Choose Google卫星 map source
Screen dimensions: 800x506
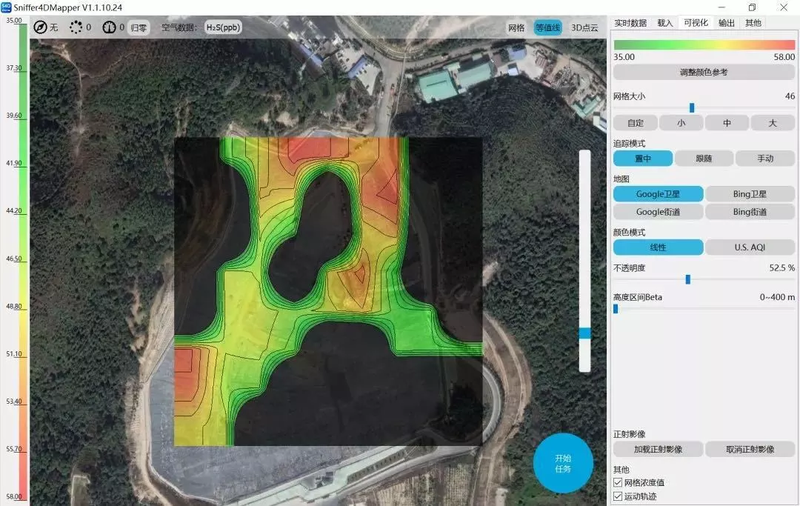click(658, 194)
